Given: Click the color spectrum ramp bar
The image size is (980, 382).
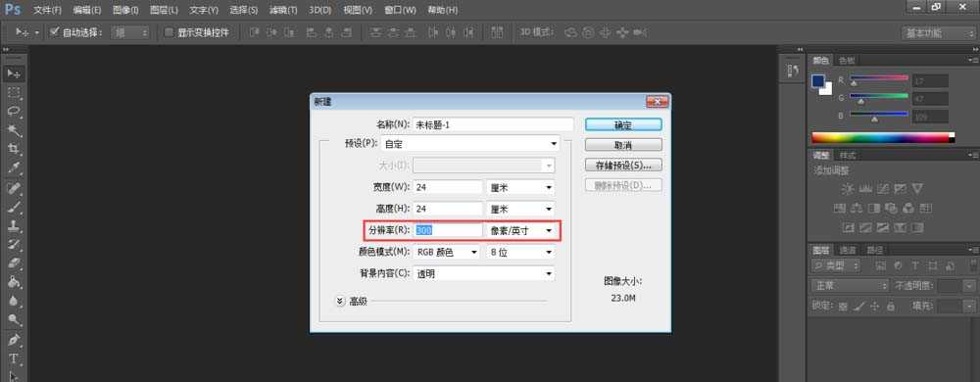Looking at the screenshot, I should click(x=883, y=138).
